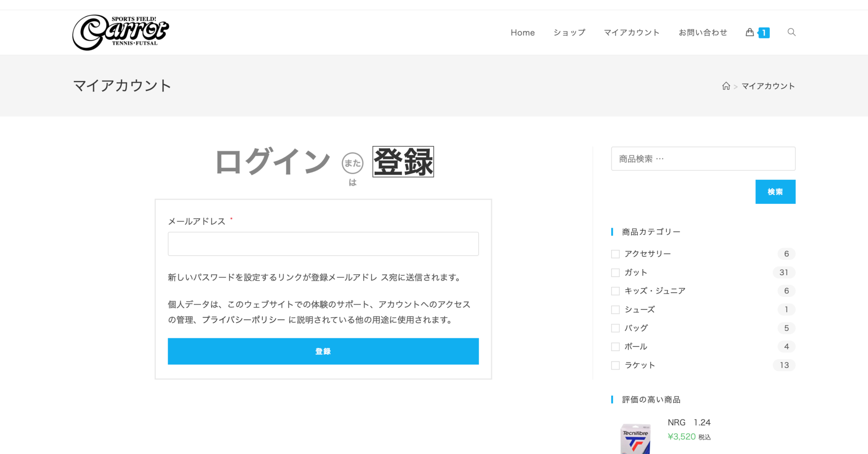This screenshot has height=454, width=868.
Task: Click the home breadcrumb icon
Action: click(726, 86)
